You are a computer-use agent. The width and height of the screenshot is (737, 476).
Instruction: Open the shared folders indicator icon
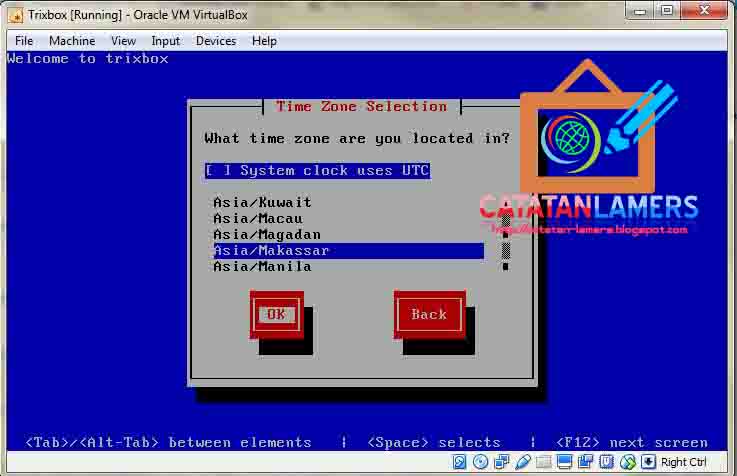(544, 462)
